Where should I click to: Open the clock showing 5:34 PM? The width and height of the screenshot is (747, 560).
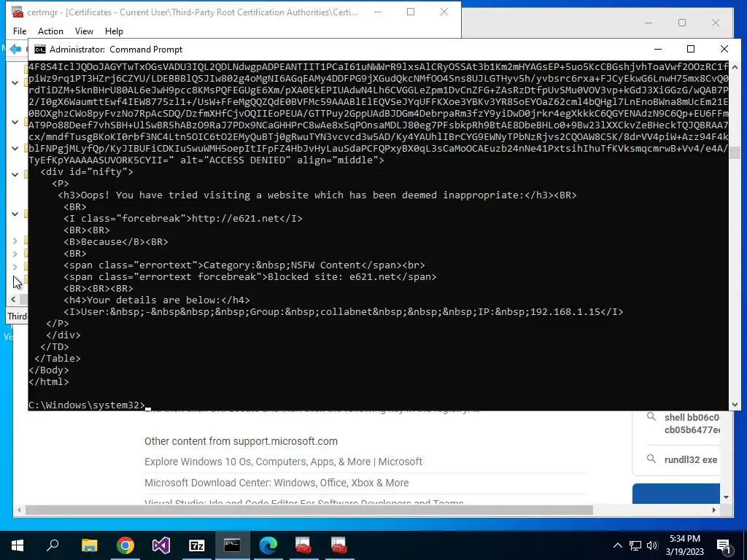click(x=684, y=545)
